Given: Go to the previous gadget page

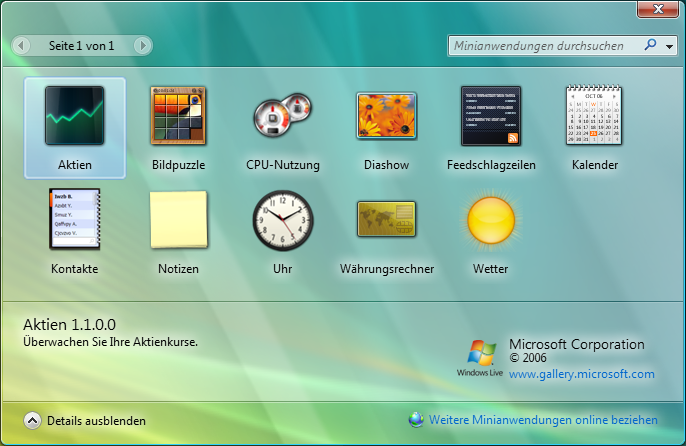Looking at the screenshot, I should [x=23, y=46].
